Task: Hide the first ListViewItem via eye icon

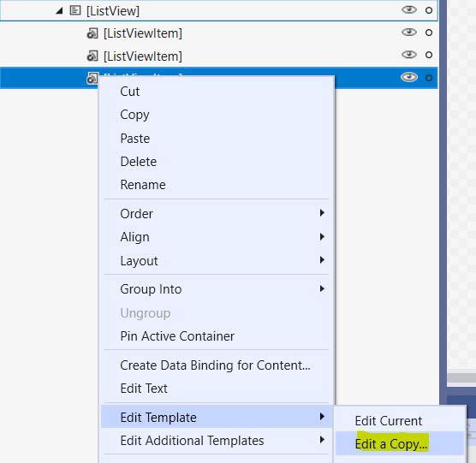Action: pyautogui.click(x=409, y=33)
